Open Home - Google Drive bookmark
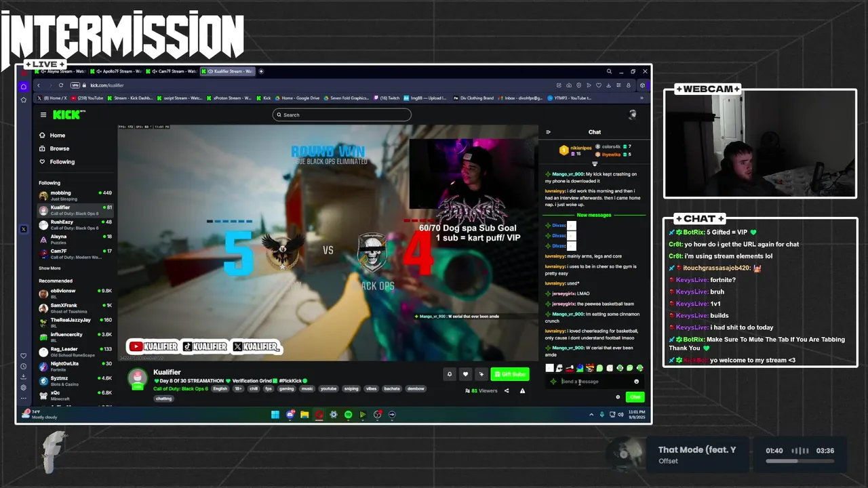Screen dimensions: 868x488 [297, 98]
